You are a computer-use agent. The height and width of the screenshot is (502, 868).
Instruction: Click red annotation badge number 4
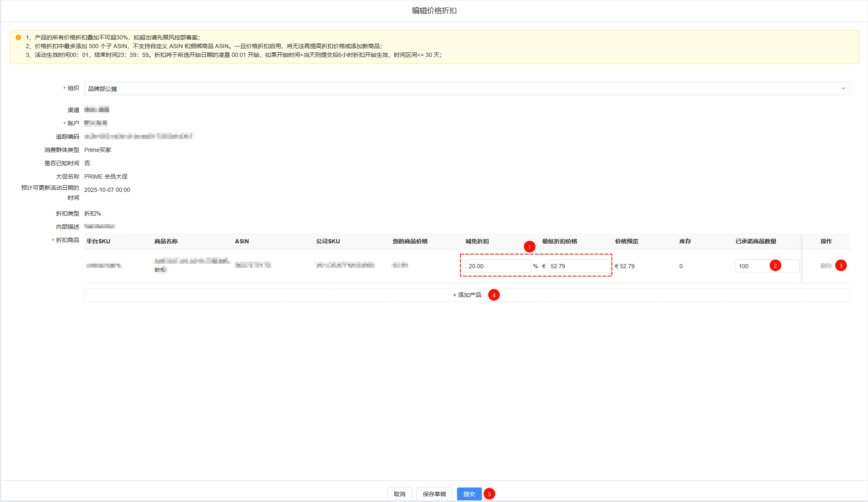pos(494,295)
